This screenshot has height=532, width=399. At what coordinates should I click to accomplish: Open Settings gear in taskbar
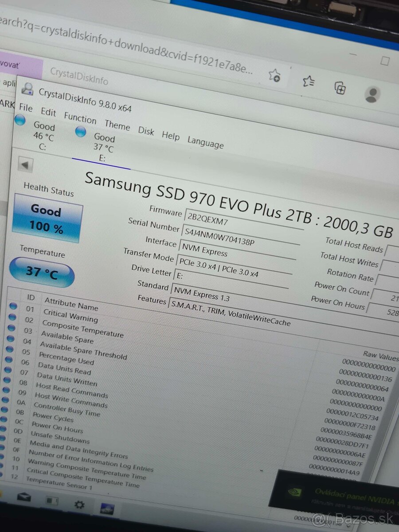coord(79,505)
